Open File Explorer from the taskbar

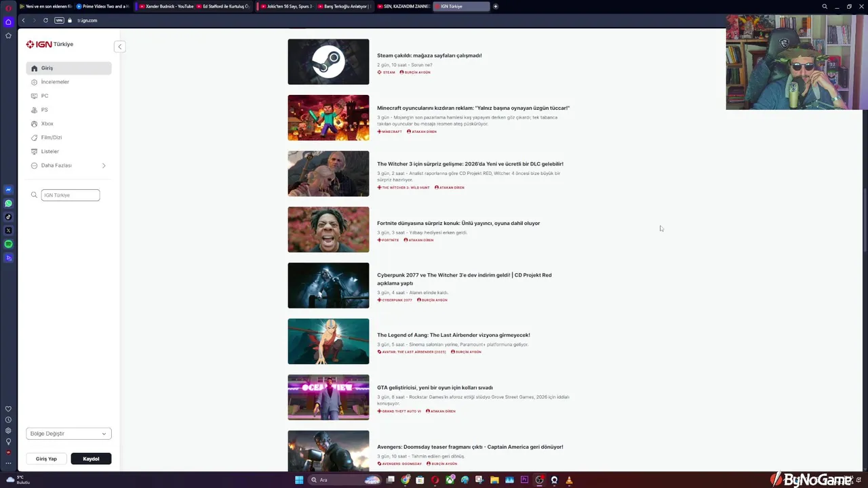click(x=494, y=480)
